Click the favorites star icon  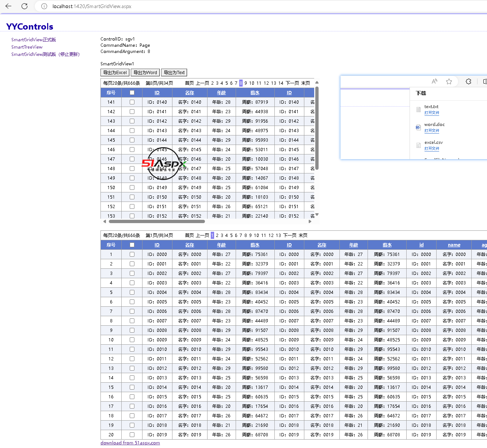pyautogui.click(x=449, y=81)
